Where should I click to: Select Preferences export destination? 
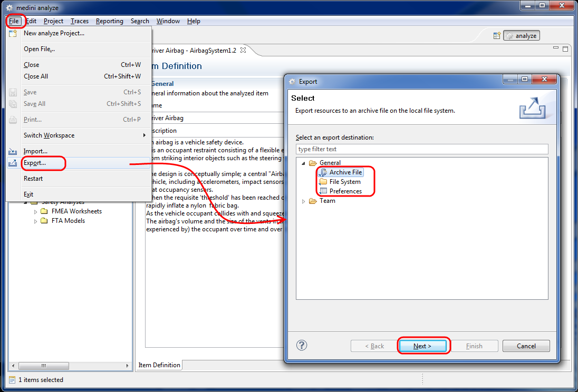coord(345,191)
